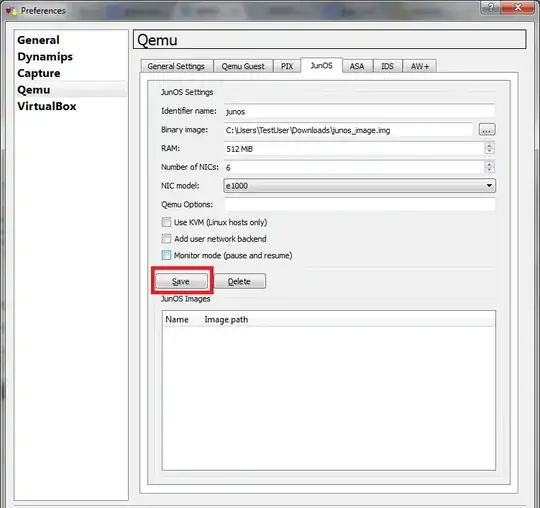Increase RAM with the stepper arrows
The width and height of the screenshot is (540, 508).
[489, 145]
